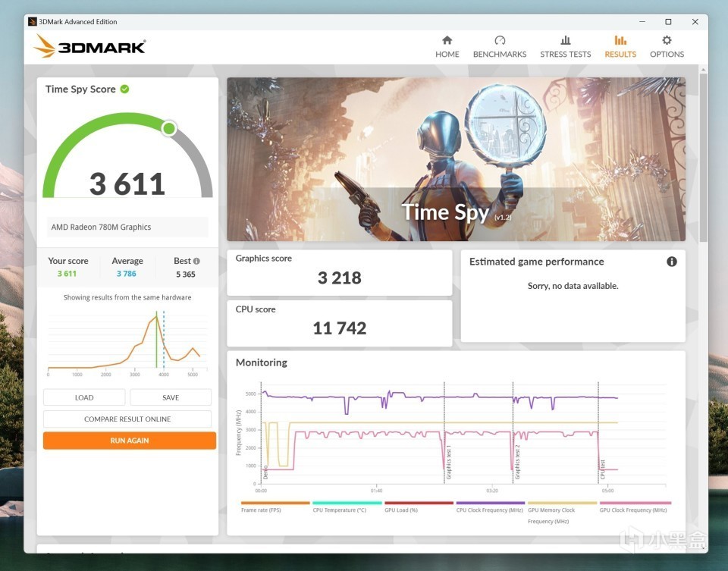728x571 pixels.
Task: Click the benchmarks gauge icon
Action: click(x=500, y=40)
